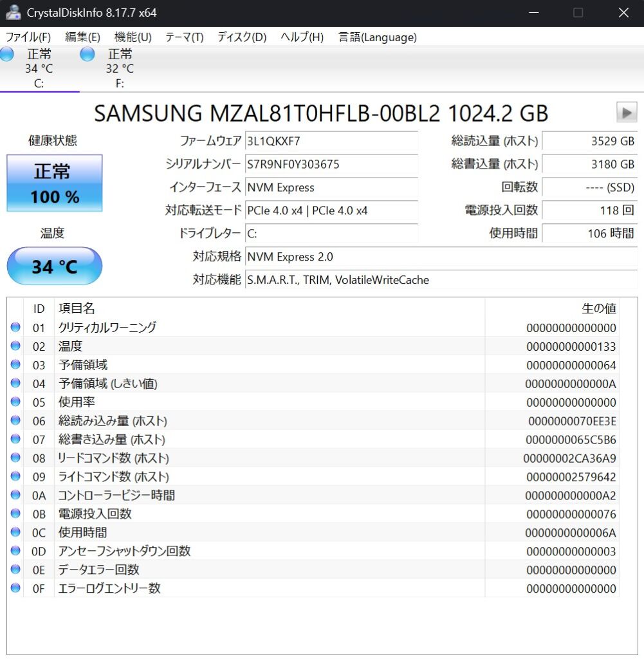The height and width of the screenshot is (659, 644).
Task: Click status icon for row 08 リードコマンド数
Action: tap(15, 458)
